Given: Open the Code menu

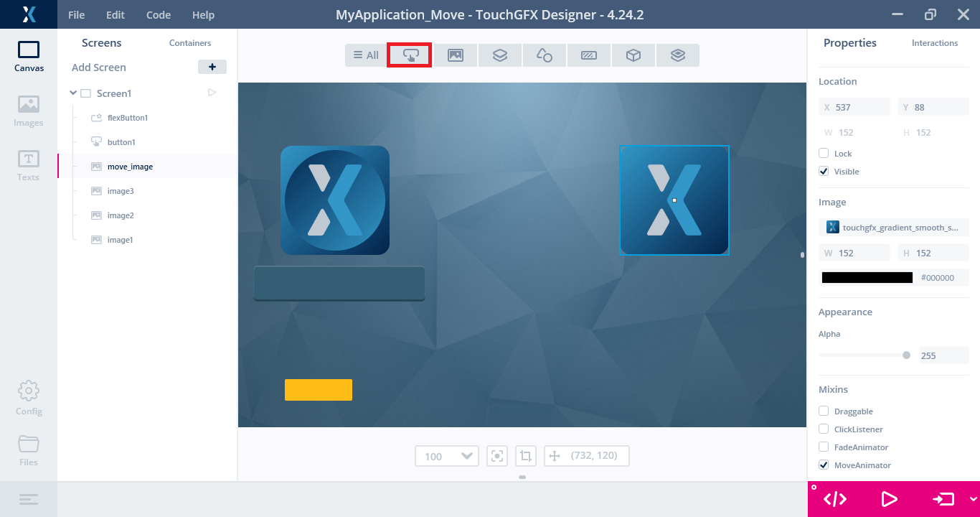Looking at the screenshot, I should pyautogui.click(x=158, y=14).
